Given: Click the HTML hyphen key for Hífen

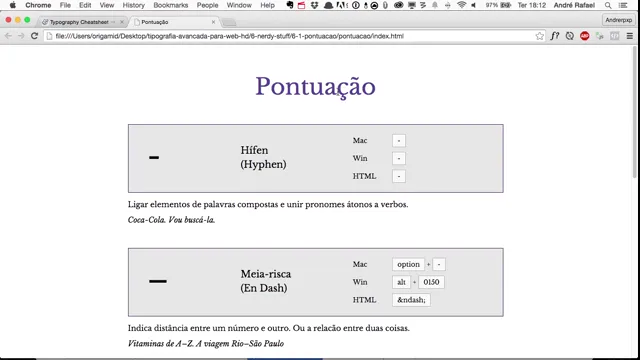Looking at the screenshot, I should click(399, 176).
